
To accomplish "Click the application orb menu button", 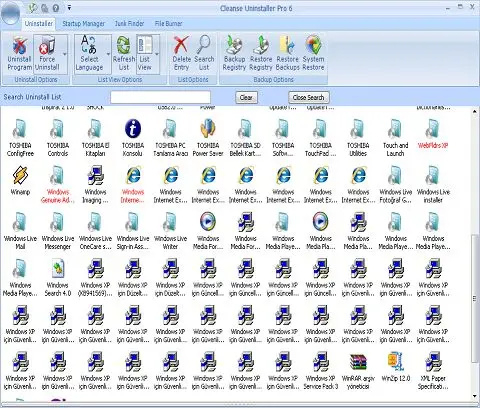I will [x=10, y=14].
